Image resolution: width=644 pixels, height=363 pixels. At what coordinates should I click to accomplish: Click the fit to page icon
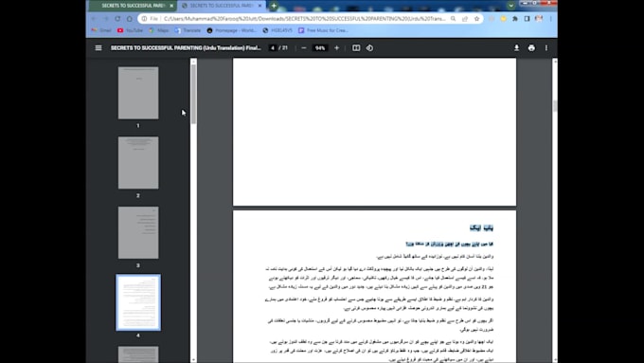(x=356, y=48)
